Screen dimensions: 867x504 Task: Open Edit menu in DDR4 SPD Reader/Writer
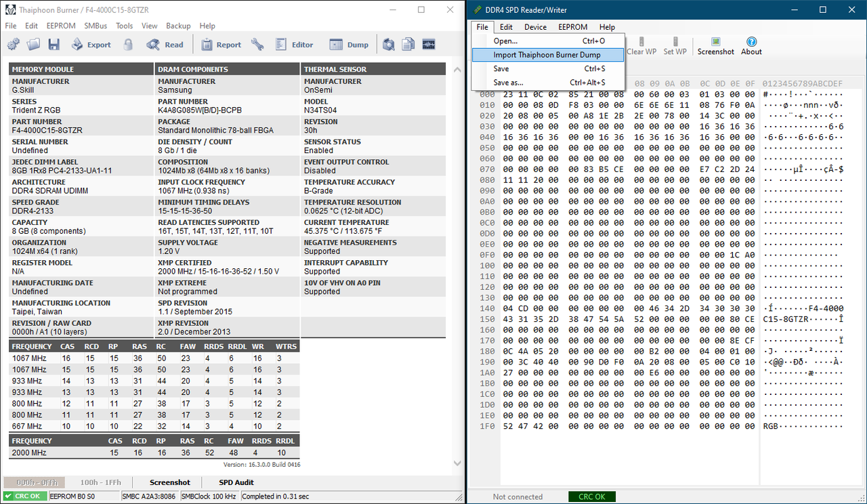click(506, 27)
